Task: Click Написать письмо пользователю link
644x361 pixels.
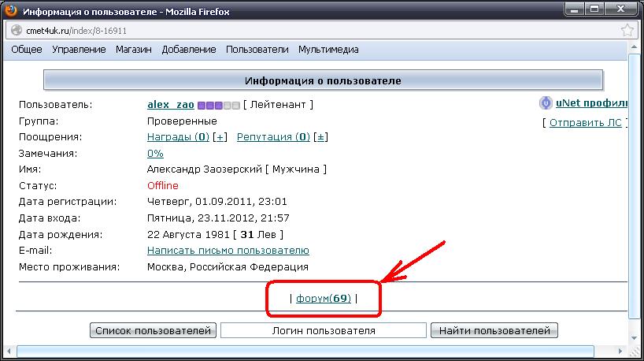Action: click(228, 251)
